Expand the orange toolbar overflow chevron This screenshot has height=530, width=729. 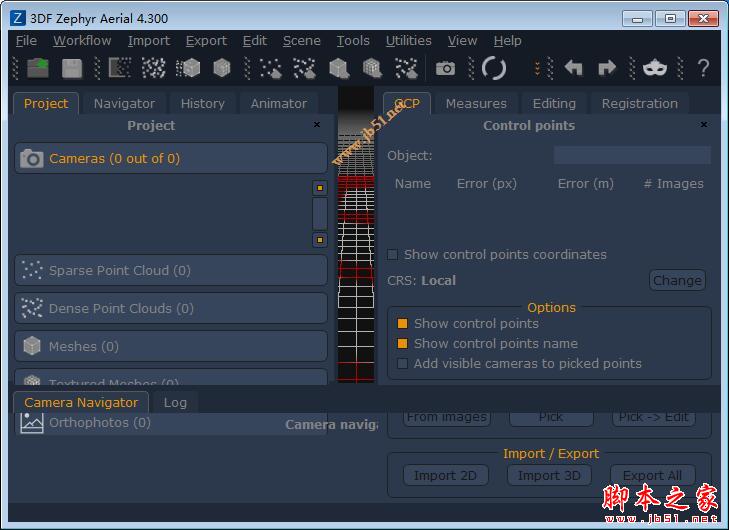pyautogui.click(x=537, y=69)
